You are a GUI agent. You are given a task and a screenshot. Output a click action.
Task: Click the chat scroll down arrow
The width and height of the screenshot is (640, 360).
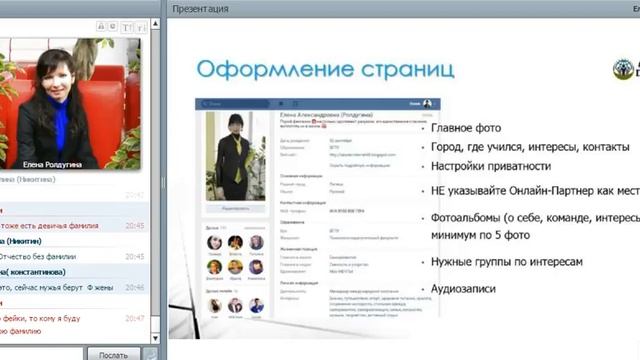click(156, 338)
